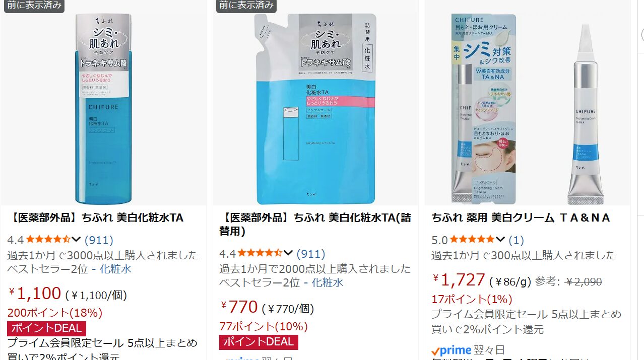Open the (911) reviews link of first product
Screen dimensions: 644x360
(99, 240)
